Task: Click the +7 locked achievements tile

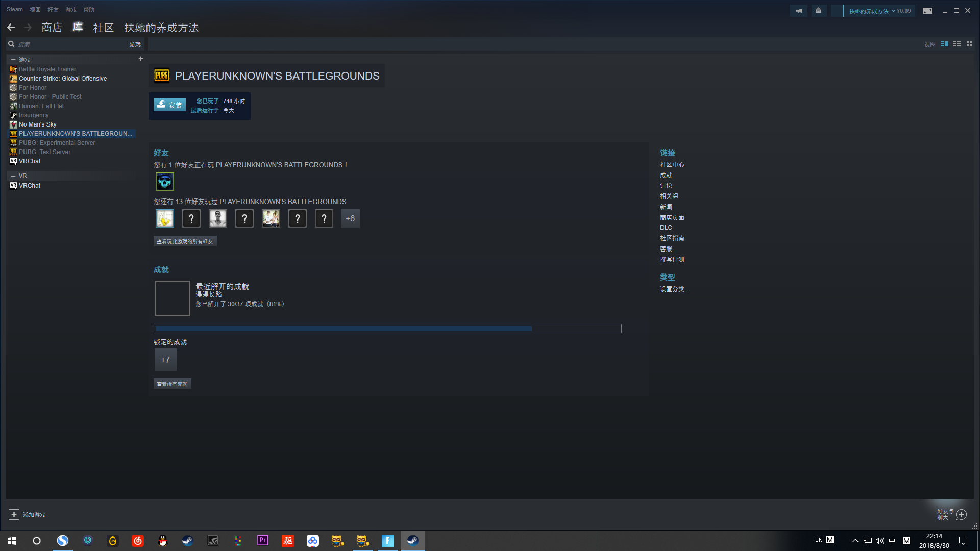Action: click(x=166, y=360)
